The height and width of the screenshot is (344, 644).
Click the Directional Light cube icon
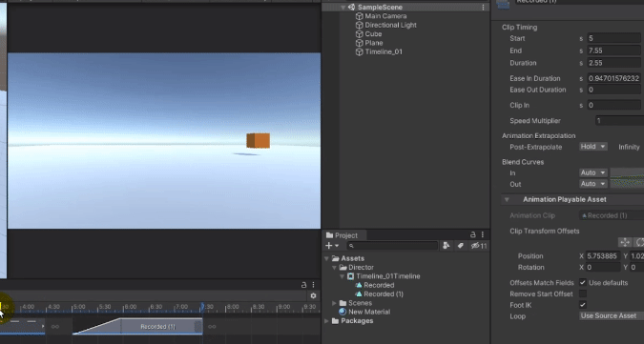coord(360,25)
